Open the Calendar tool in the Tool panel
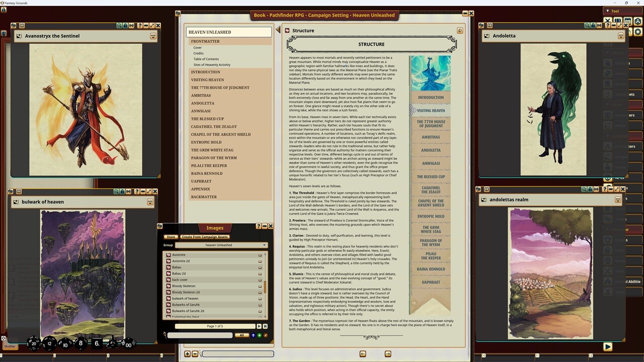 click(627, 20)
